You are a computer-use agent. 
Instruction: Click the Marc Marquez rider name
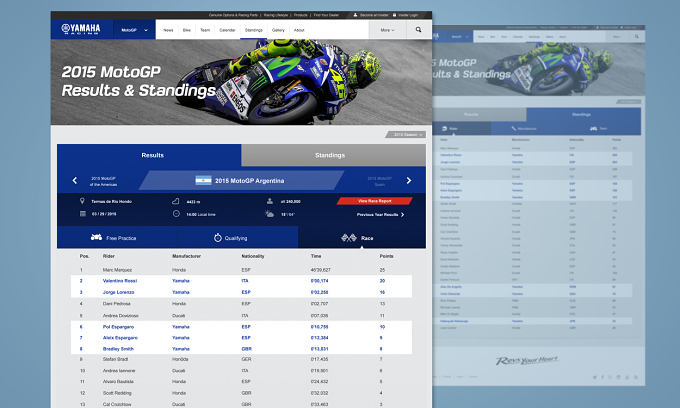tap(117, 270)
